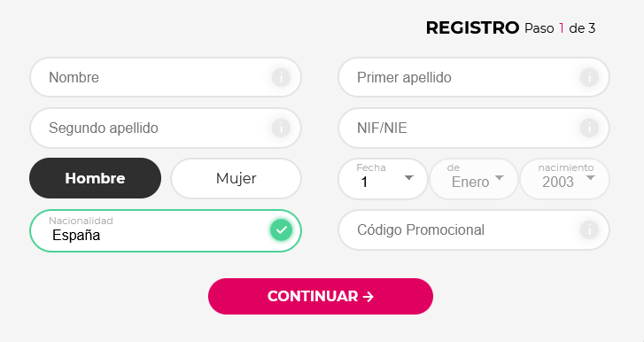Focus the Nombre input field
Image resolution: width=644 pixels, height=342 pixels.
(x=166, y=77)
